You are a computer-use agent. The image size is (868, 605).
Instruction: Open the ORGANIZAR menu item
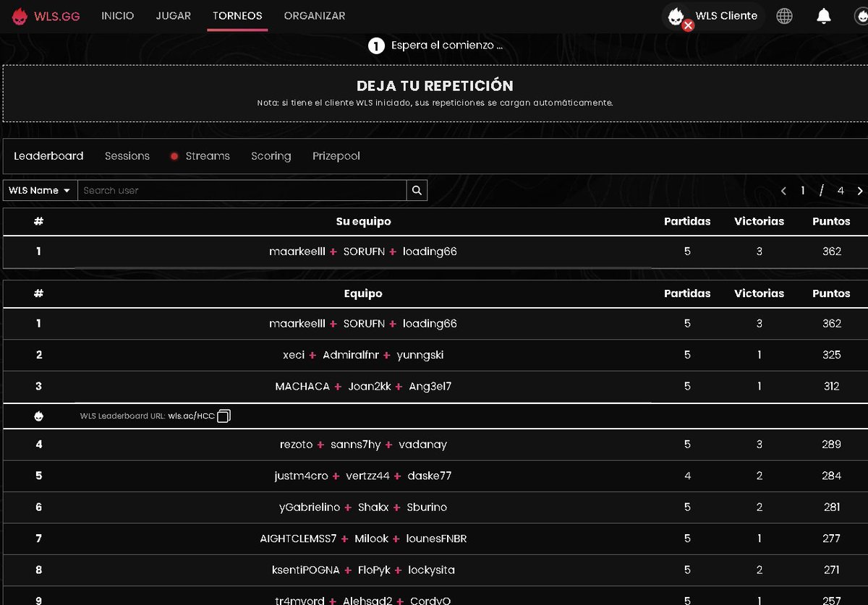pos(315,16)
